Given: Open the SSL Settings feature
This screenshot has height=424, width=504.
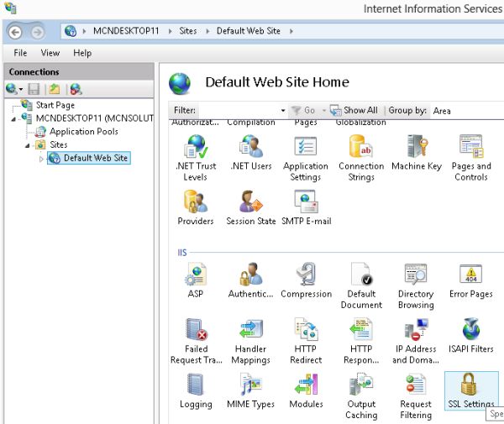Looking at the screenshot, I should click(x=471, y=391).
